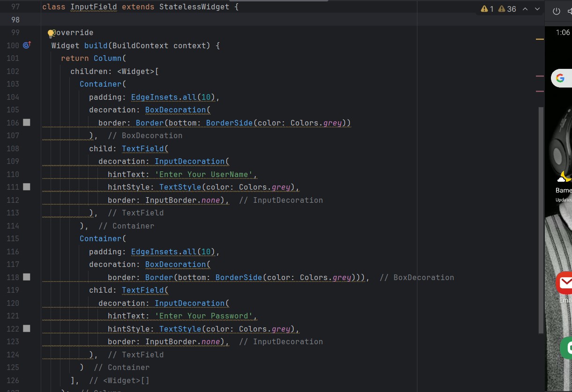Click the build method name
Image resolution: width=572 pixels, height=392 pixels.
[x=96, y=46]
